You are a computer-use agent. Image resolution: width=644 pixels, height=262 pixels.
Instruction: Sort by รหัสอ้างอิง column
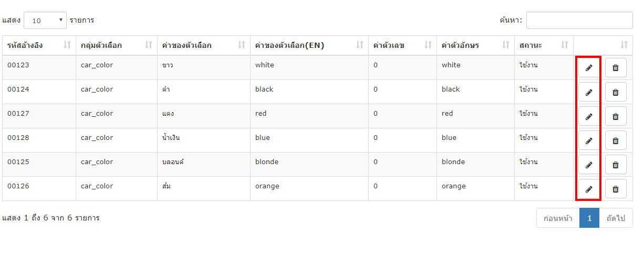pyautogui.click(x=39, y=45)
